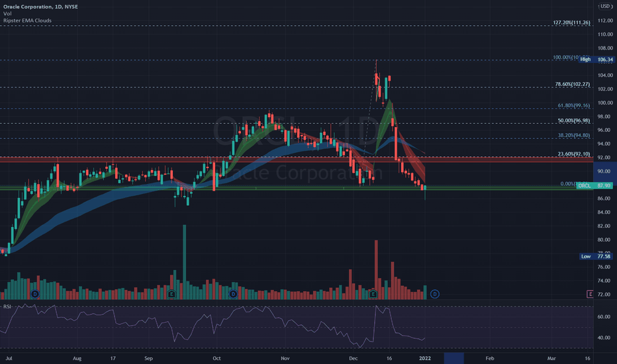
Task: Select the 23.60%(92.10) Fibonacci level label
Action: [x=574, y=154]
